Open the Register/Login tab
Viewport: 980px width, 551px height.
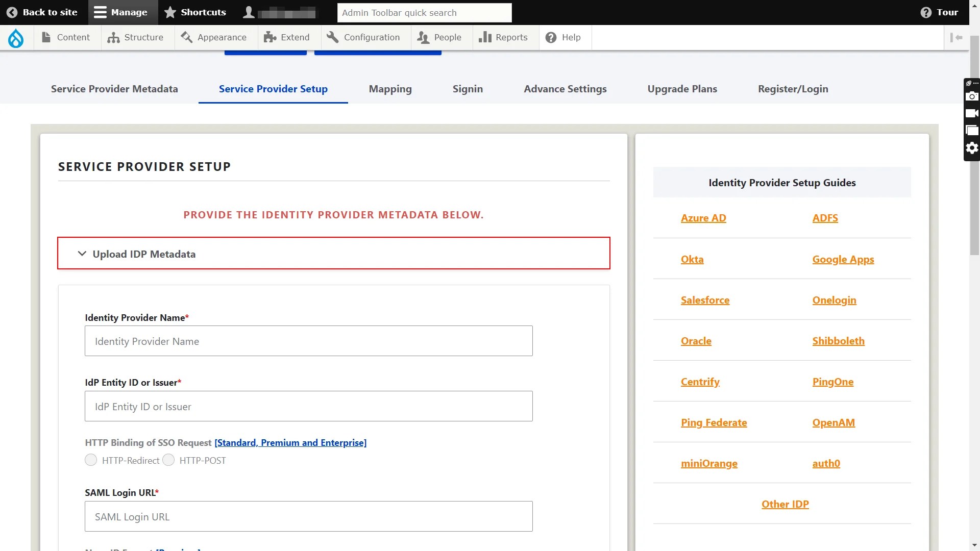(x=793, y=89)
